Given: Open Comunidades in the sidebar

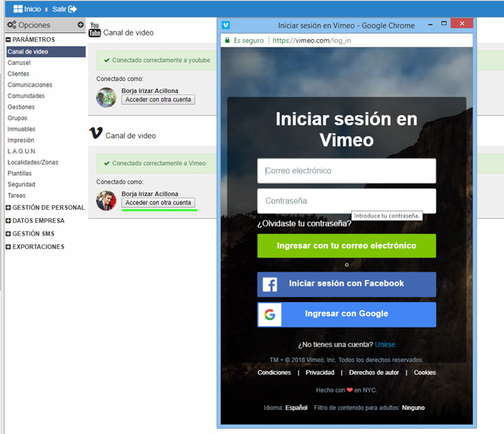Looking at the screenshot, I should pos(26,96).
